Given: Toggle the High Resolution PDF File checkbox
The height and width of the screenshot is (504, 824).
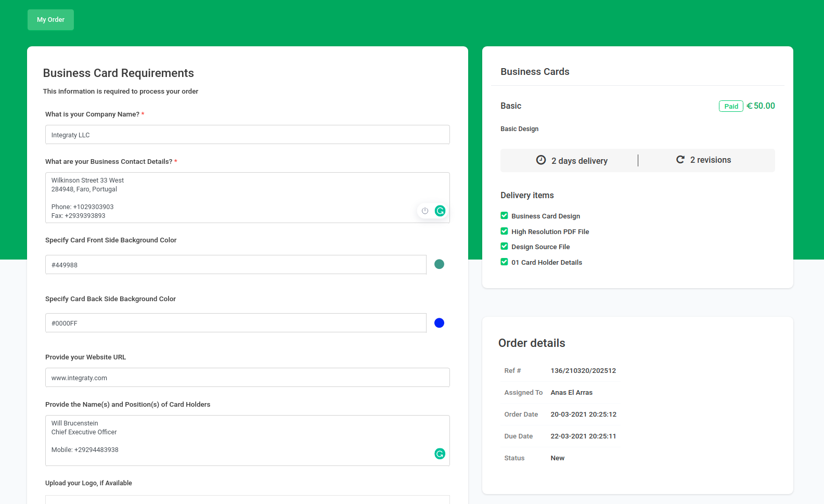Looking at the screenshot, I should tap(504, 231).
